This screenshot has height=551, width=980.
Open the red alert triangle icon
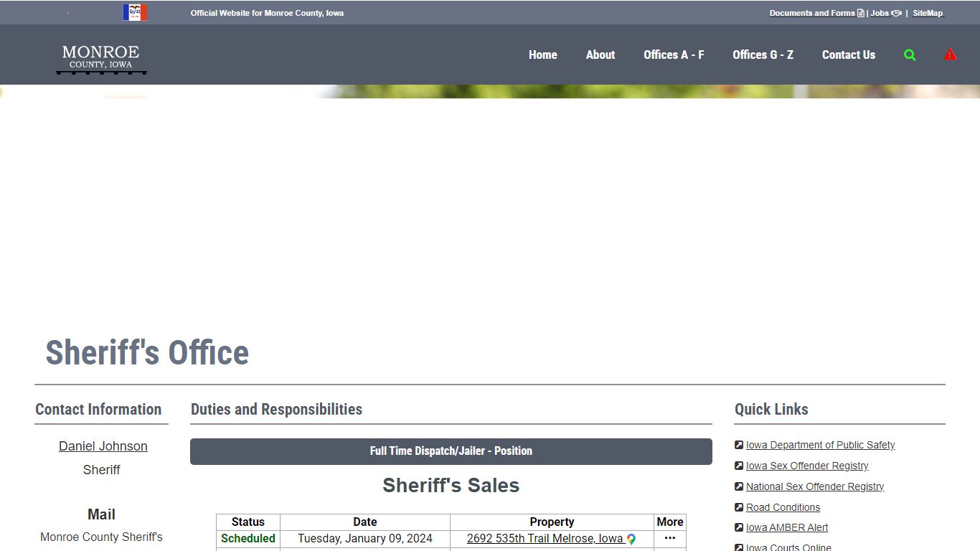(x=950, y=55)
